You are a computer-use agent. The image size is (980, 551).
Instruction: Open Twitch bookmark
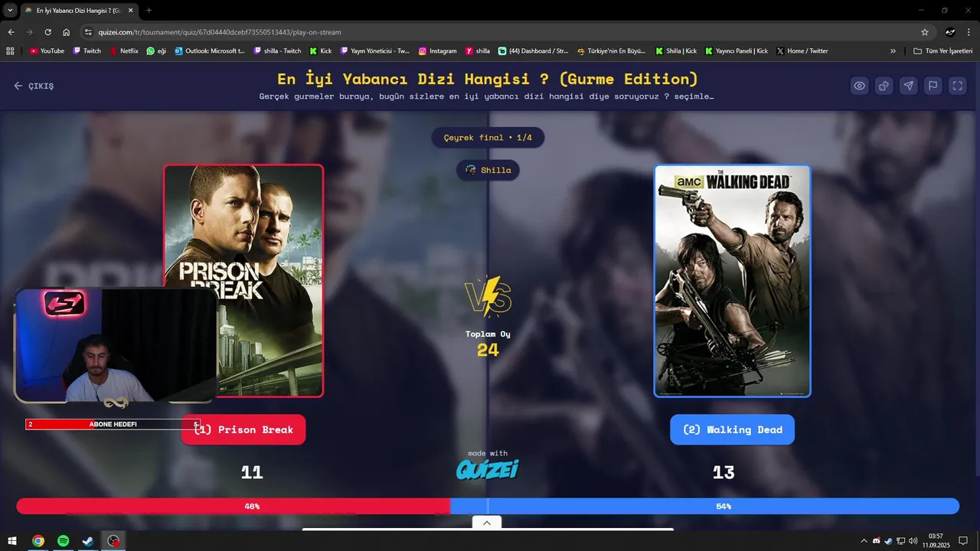click(87, 51)
